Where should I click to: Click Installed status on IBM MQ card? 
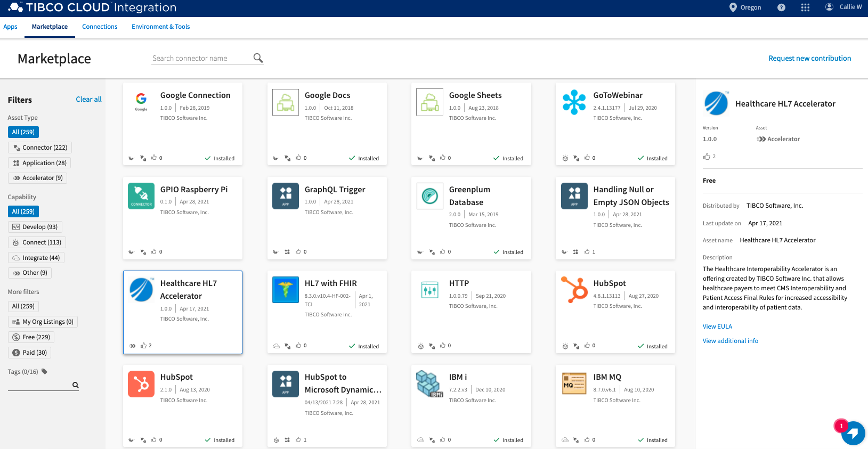(x=653, y=440)
